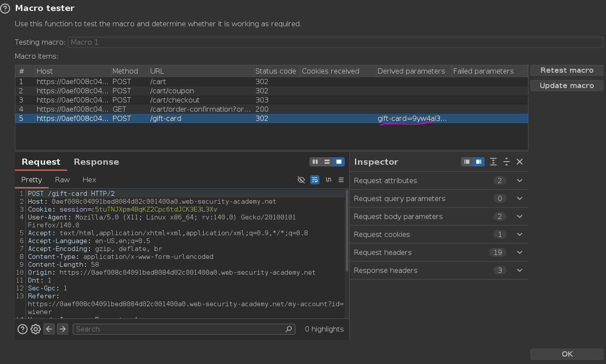This screenshot has width=606, height=364.
Task: Sort by the Status code column header
Action: point(276,71)
